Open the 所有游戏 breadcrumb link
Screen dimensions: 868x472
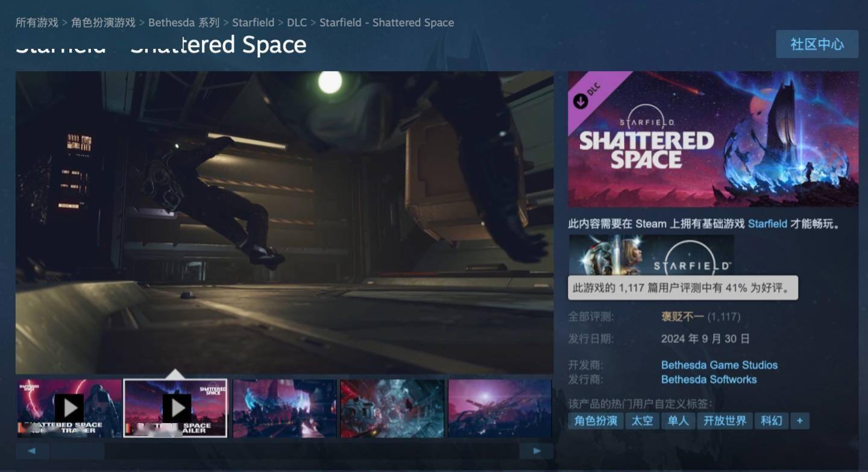pos(37,22)
